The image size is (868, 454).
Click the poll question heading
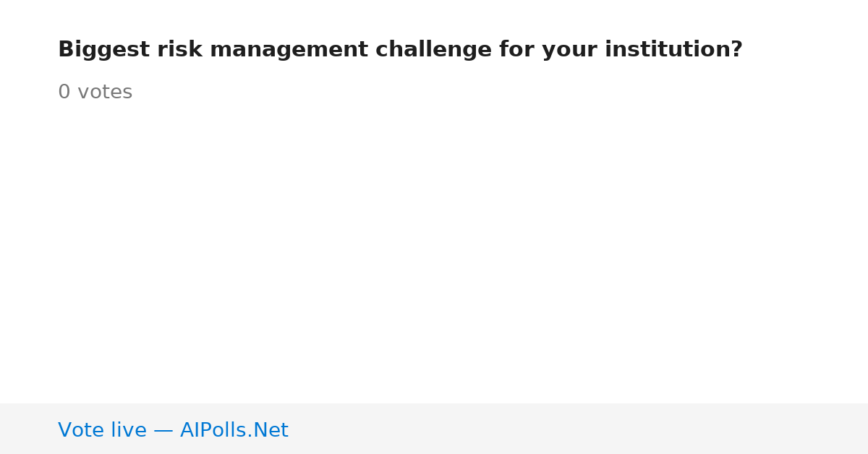400,50
